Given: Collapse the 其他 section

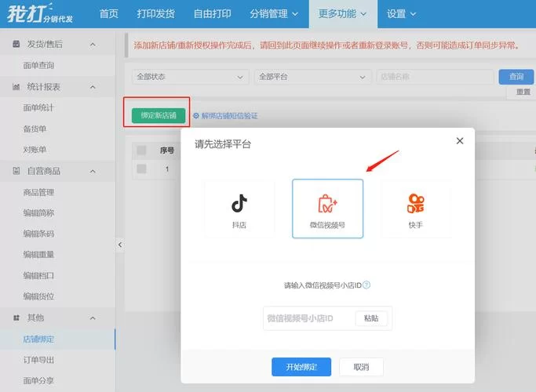Looking at the screenshot, I should pyautogui.click(x=93, y=318).
